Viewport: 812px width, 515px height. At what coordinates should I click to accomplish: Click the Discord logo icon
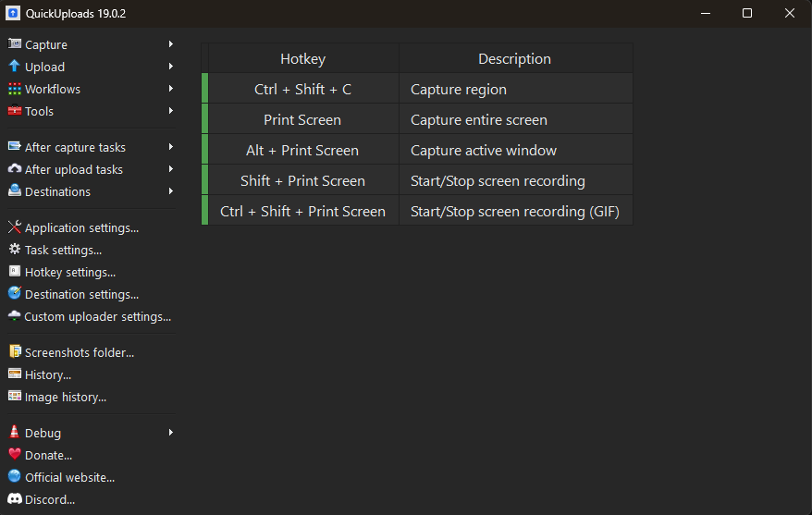(15, 499)
